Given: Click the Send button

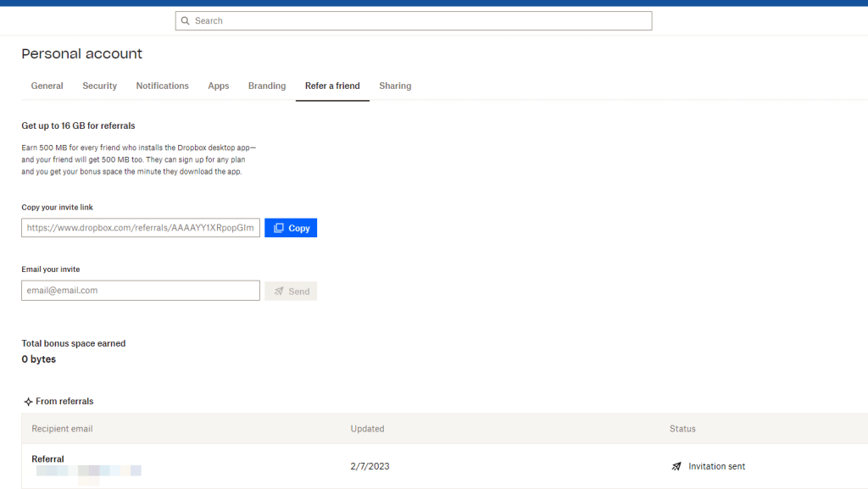Looking at the screenshot, I should pyautogui.click(x=291, y=290).
